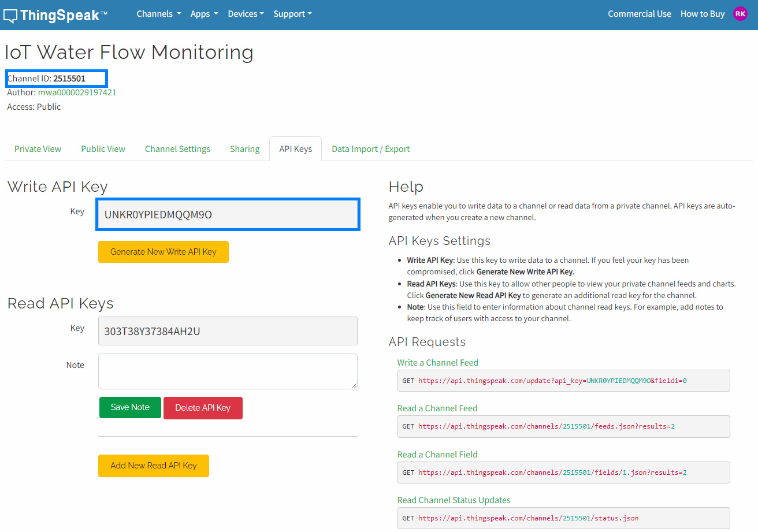Open the Data Import / Export tab
Screen dimensions: 758x532
pos(370,149)
